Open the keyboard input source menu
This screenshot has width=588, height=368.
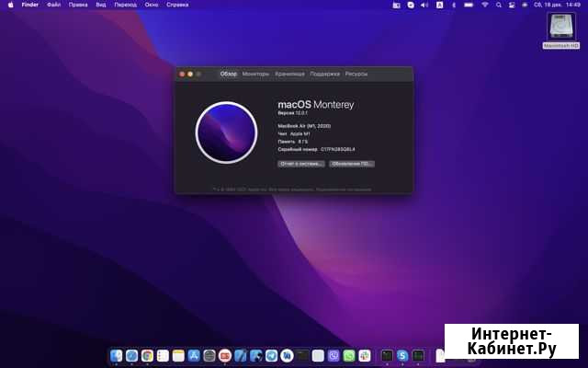(439, 5)
